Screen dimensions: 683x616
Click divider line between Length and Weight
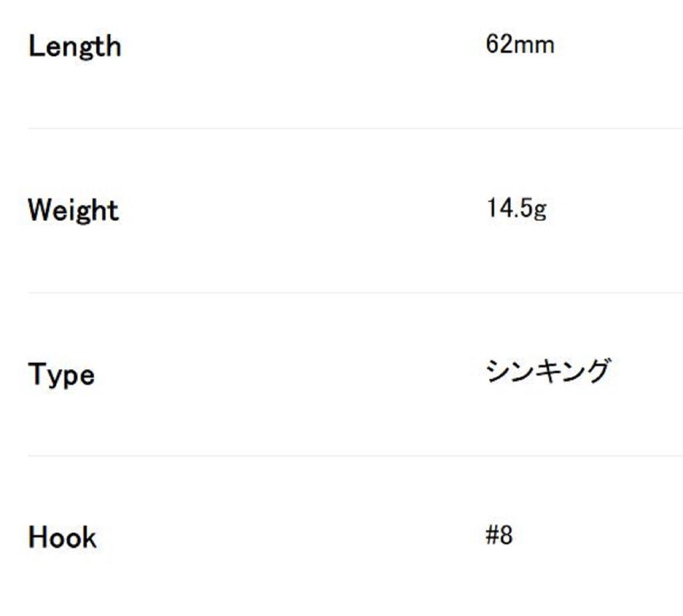point(355,128)
